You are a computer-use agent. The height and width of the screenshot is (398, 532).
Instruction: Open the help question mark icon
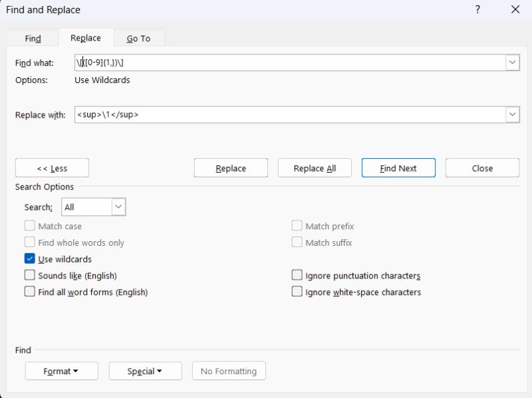[x=477, y=9]
